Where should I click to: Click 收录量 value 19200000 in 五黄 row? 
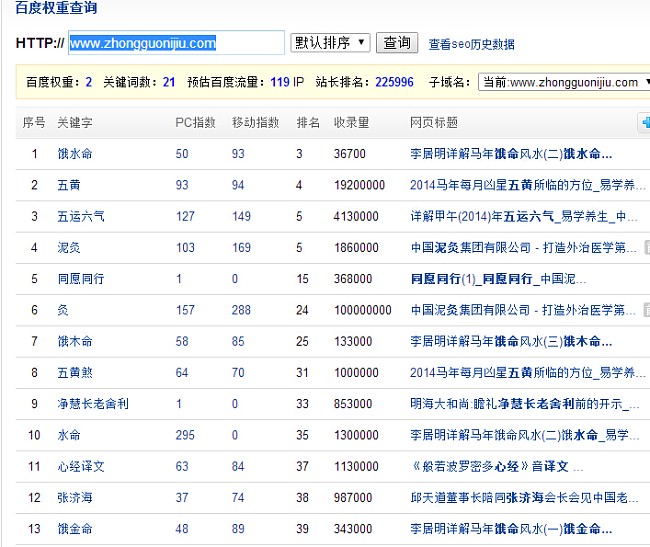pyautogui.click(x=359, y=185)
